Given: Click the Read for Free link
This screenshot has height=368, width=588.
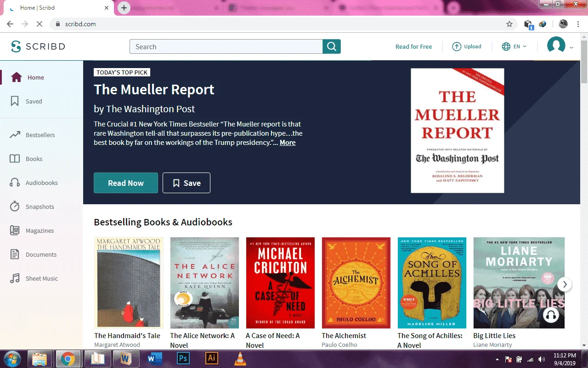Looking at the screenshot, I should coord(413,46).
